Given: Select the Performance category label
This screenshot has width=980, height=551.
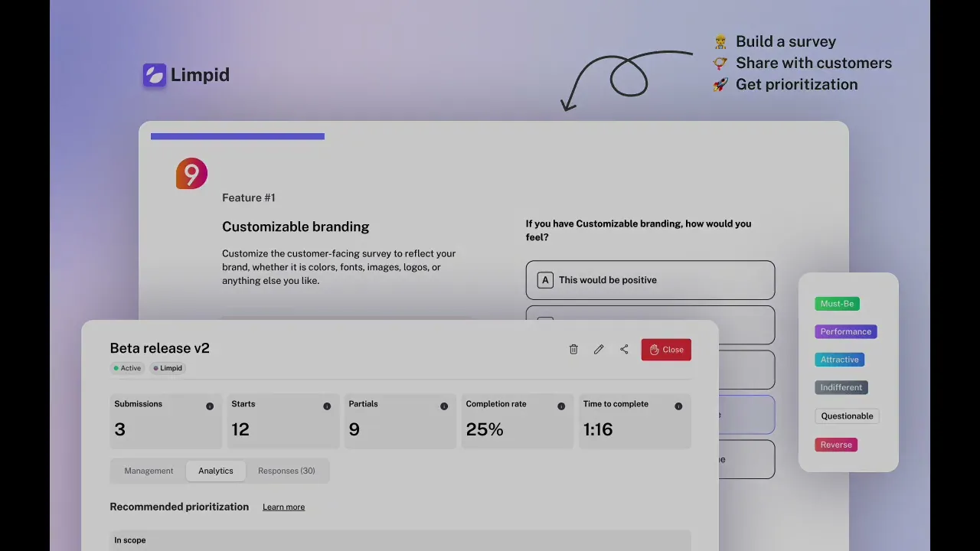Looking at the screenshot, I should tap(846, 331).
